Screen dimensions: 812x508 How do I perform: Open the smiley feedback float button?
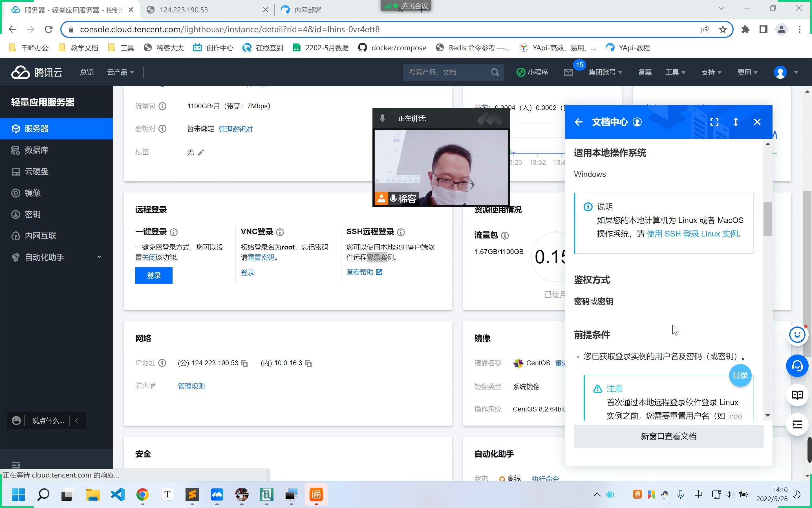click(797, 335)
